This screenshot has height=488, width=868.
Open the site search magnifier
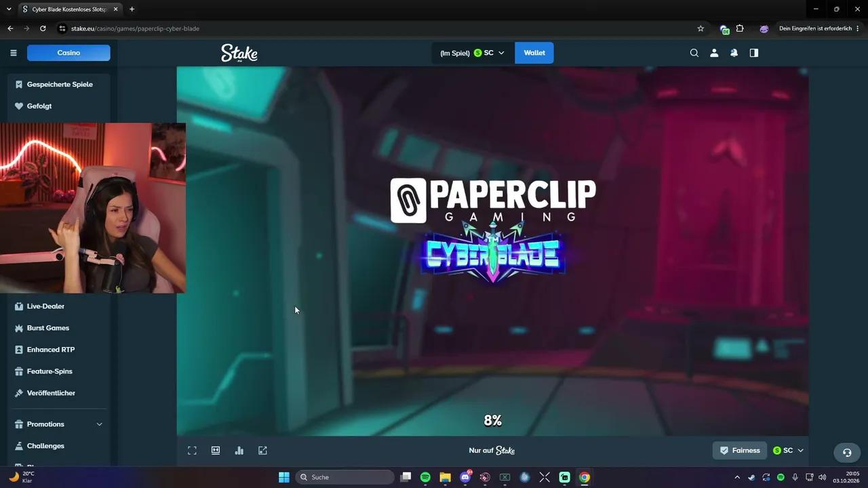(x=694, y=53)
